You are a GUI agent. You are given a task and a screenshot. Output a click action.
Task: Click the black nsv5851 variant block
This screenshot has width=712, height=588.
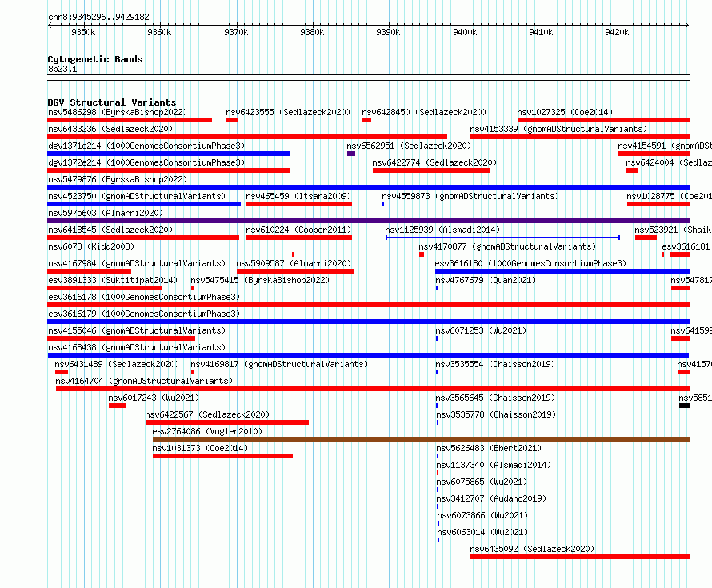(x=684, y=406)
